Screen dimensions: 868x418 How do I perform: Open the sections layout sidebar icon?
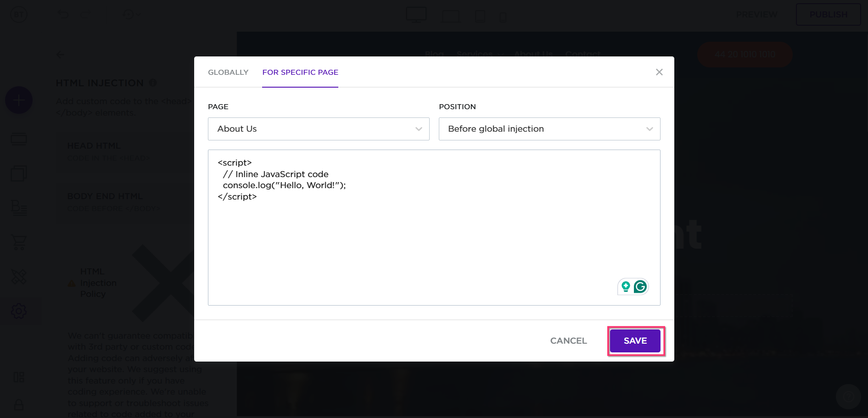pyautogui.click(x=19, y=139)
